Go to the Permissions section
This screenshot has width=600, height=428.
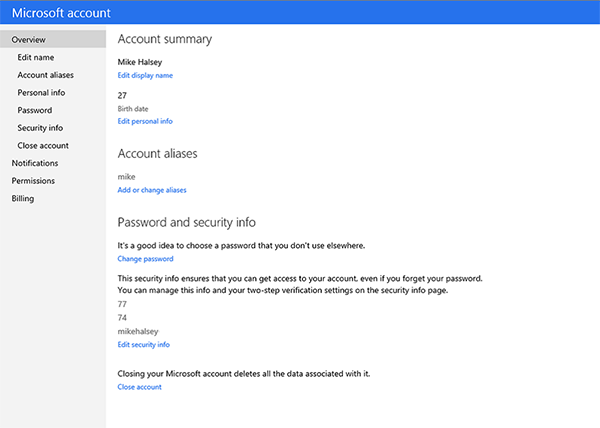33,181
